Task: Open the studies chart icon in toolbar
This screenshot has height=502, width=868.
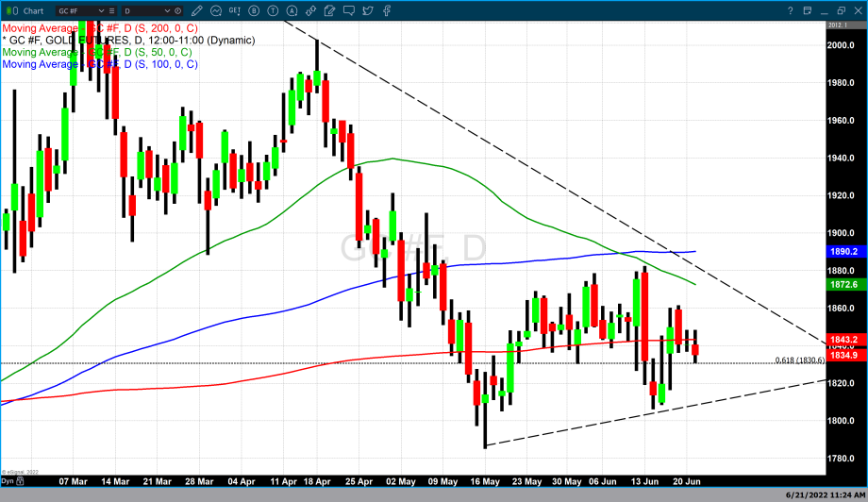Action: [215, 10]
